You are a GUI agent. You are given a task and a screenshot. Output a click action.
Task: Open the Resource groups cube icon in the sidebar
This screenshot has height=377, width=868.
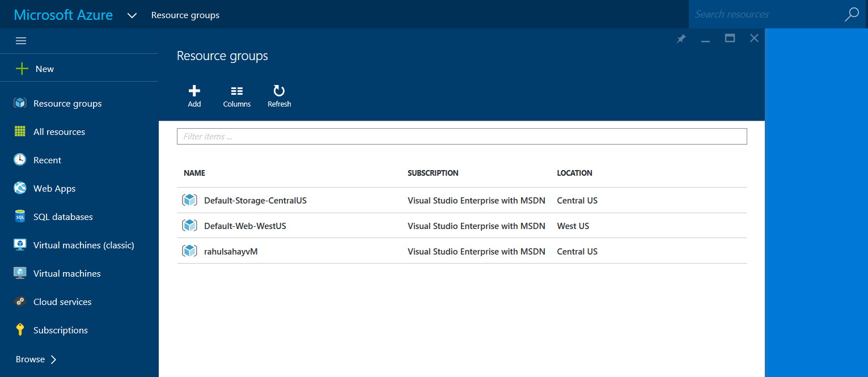pyautogui.click(x=20, y=103)
